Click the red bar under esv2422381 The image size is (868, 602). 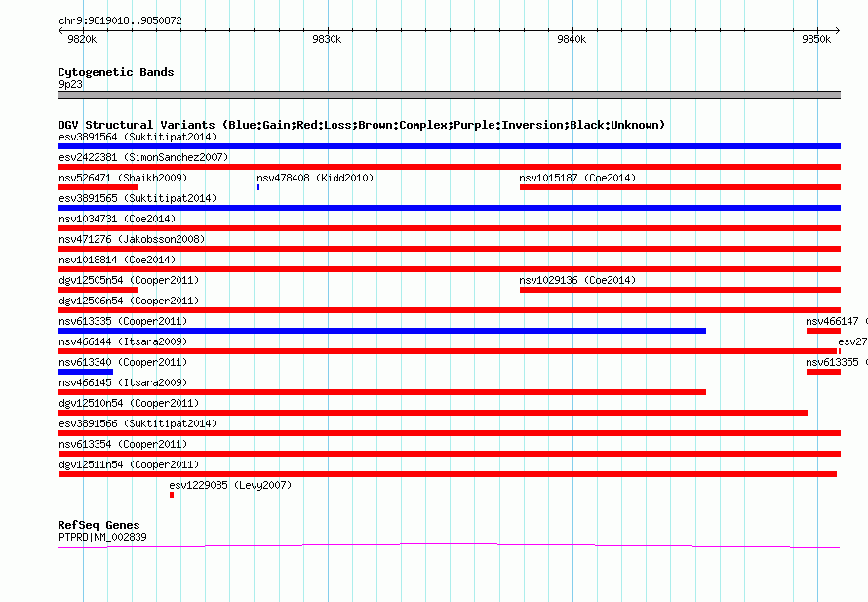(449, 167)
